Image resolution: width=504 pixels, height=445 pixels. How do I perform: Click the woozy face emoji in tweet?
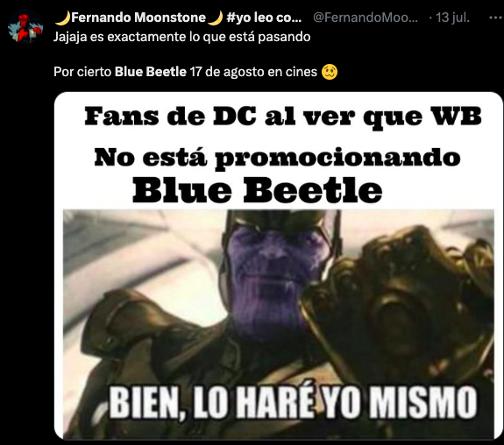pyautogui.click(x=330, y=72)
